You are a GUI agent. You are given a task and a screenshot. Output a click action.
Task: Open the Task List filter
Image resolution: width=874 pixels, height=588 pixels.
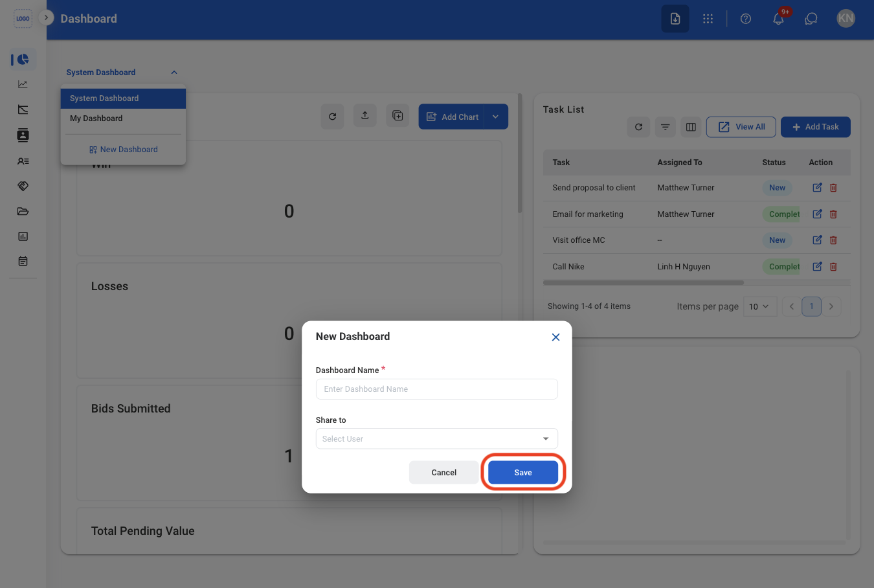click(665, 127)
